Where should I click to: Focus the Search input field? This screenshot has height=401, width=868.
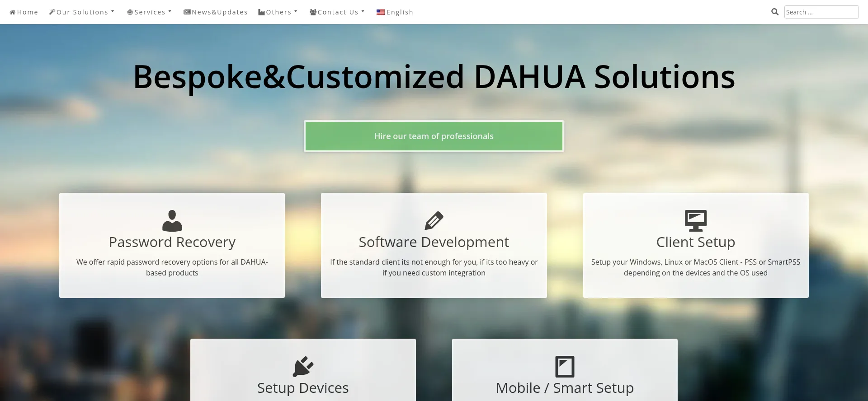(x=821, y=12)
